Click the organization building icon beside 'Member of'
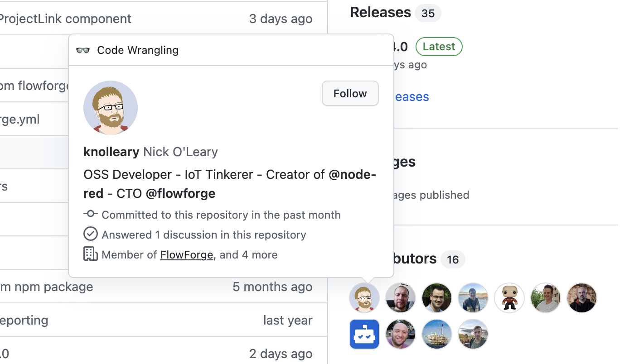 (91, 254)
